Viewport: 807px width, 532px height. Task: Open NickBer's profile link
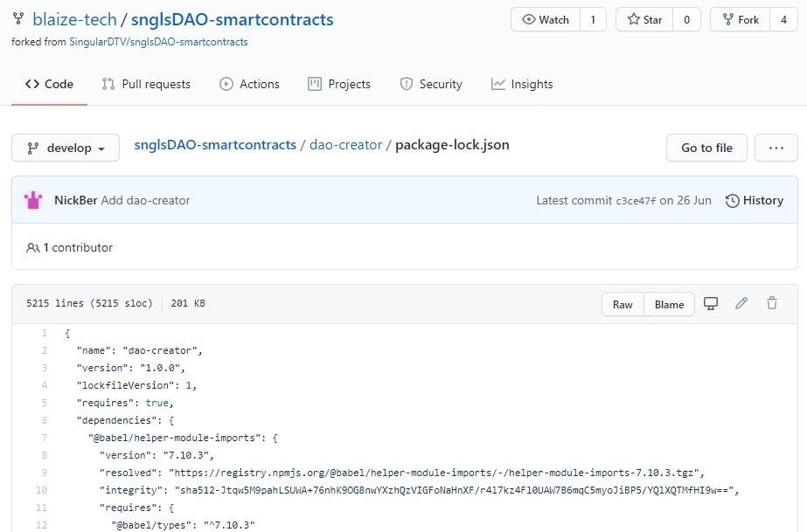[76, 200]
